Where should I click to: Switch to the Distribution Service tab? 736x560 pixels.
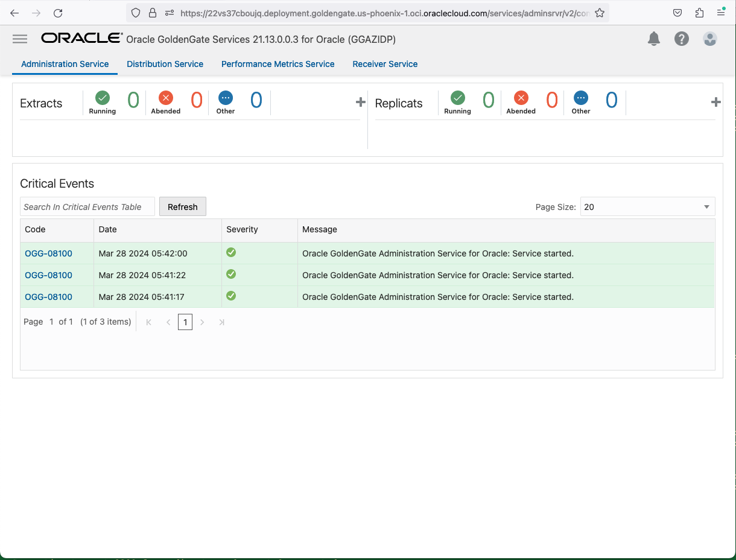point(165,64)
